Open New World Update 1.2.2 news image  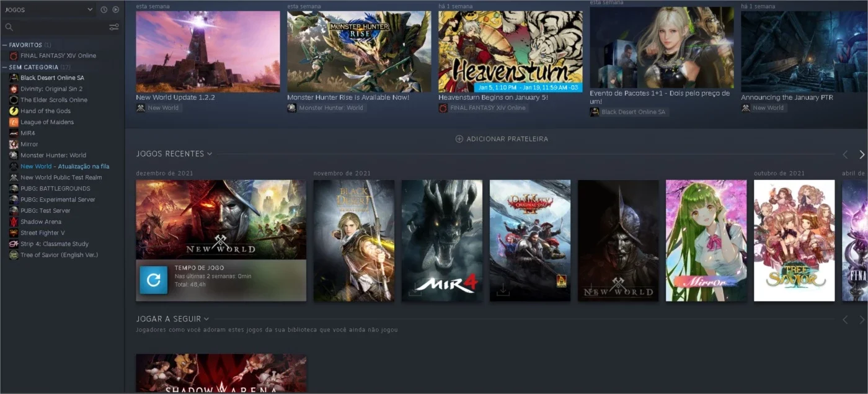pos(208,51)
